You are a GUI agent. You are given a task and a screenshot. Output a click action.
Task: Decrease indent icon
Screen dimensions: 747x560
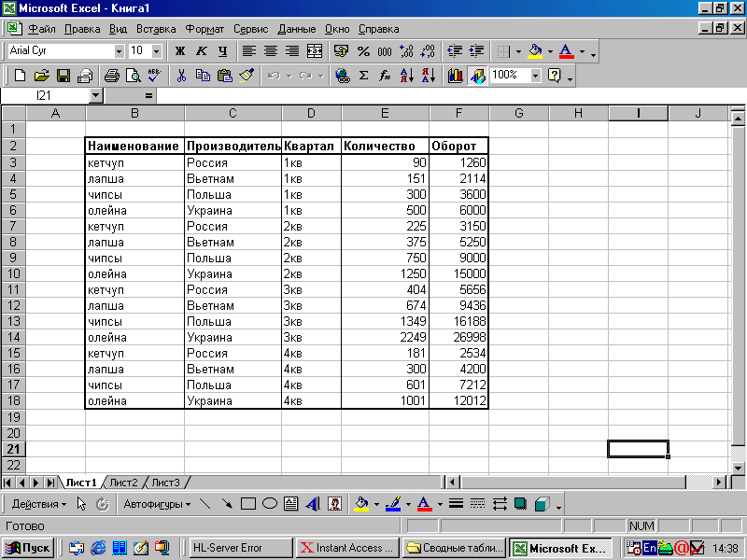pyautogui.click(x=455, y=51)
